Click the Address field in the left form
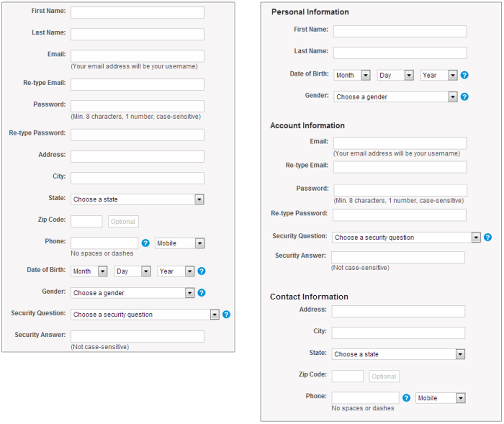This screenshot has height=424, width=504. pos(137,157)
